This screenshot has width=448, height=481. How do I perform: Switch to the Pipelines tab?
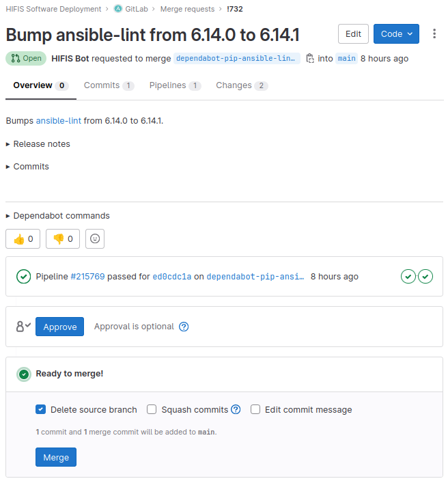click(x=175, y=85)
